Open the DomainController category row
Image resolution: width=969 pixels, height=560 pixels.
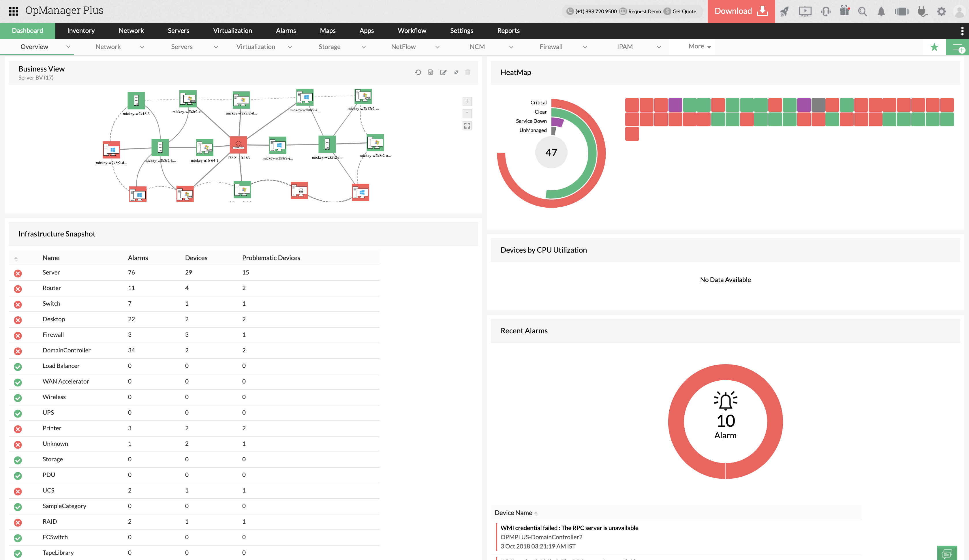194,350
